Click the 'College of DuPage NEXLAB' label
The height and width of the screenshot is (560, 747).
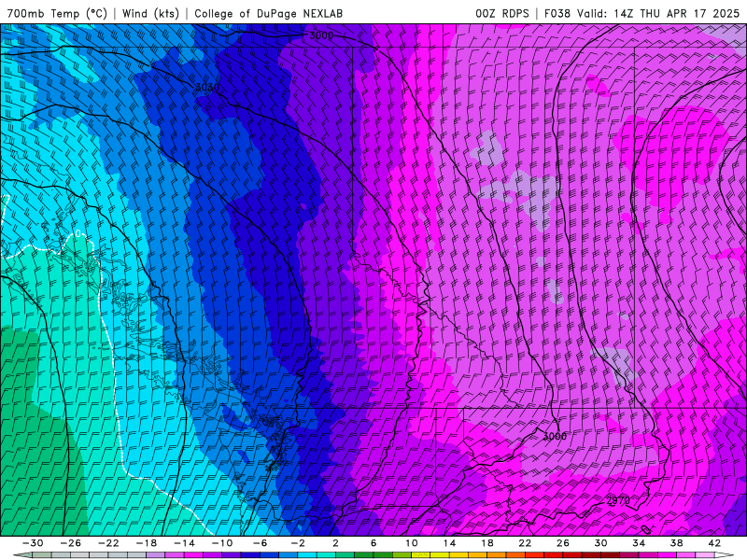268,13
